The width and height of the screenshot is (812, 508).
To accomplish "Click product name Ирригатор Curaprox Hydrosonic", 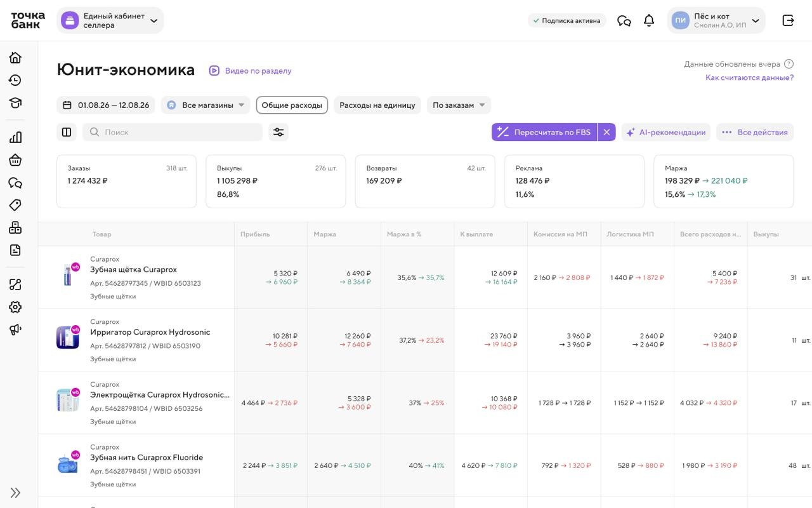I will click(x=150, y=332).
